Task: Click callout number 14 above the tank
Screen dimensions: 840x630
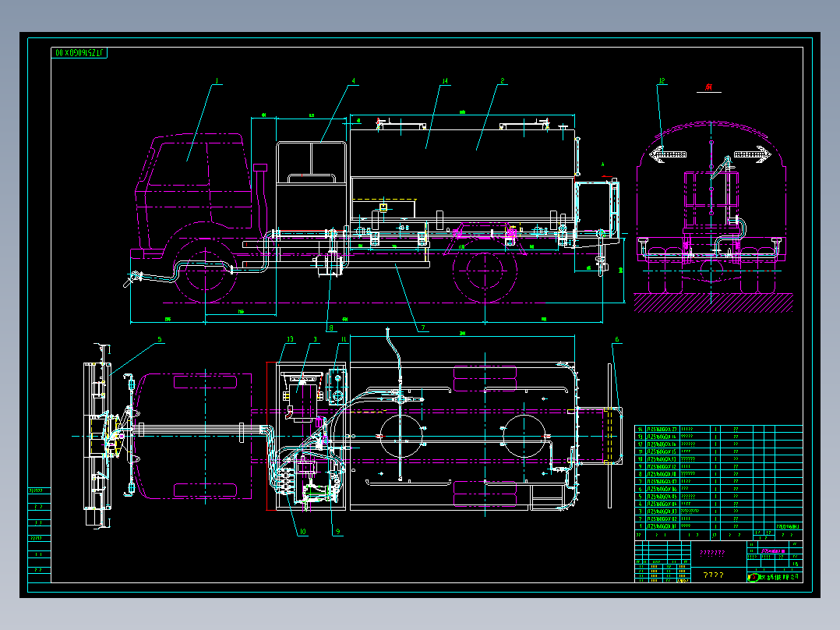Action: click(x=445, y=81)
